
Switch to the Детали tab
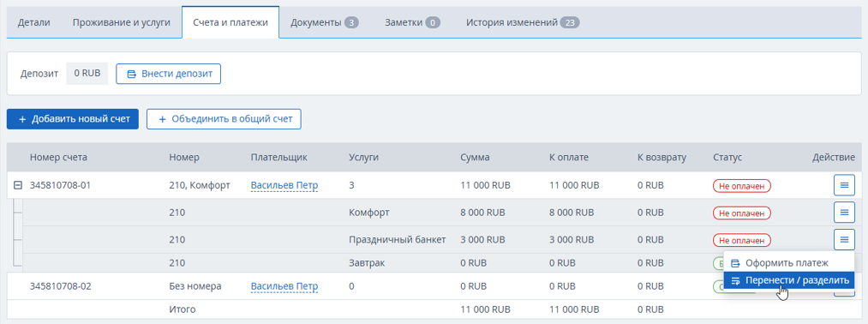[33, 22]
